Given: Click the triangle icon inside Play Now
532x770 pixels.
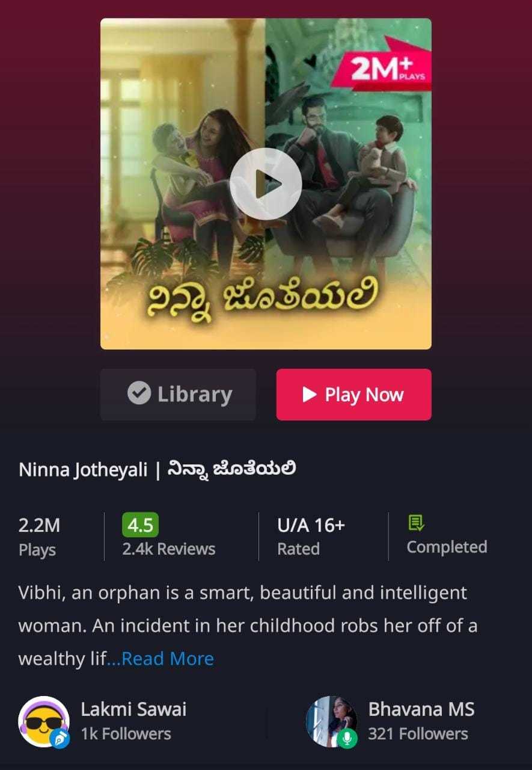Looking at the screenshot, I should coord(310,395).
